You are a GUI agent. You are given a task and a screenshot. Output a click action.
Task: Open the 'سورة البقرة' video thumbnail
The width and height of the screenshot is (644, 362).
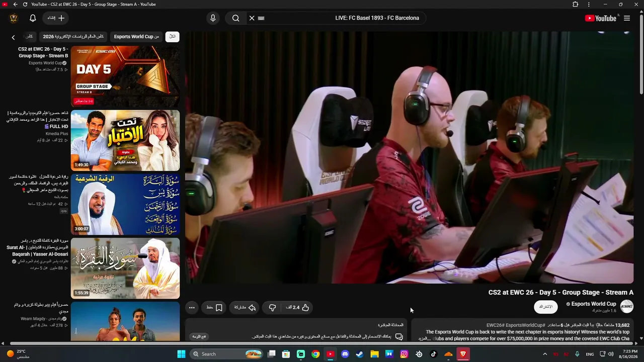(125, 268)
